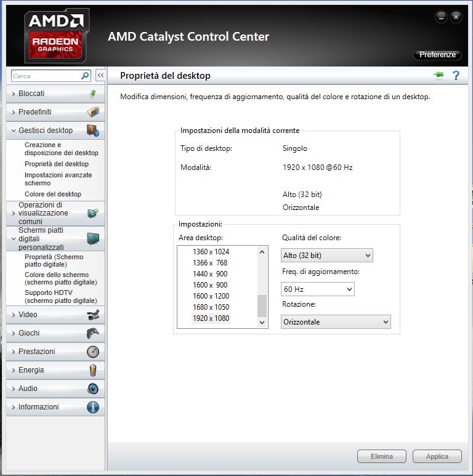Click resolution list scroll up arrow
This screenshot has width=473, height=476.
262,252
